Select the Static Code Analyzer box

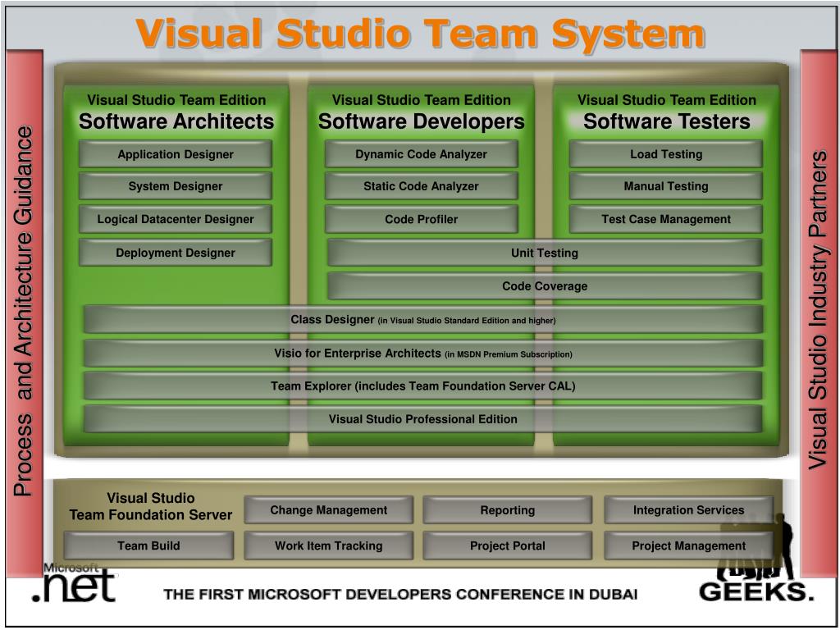pyautogui.click(x=421, y=186)
